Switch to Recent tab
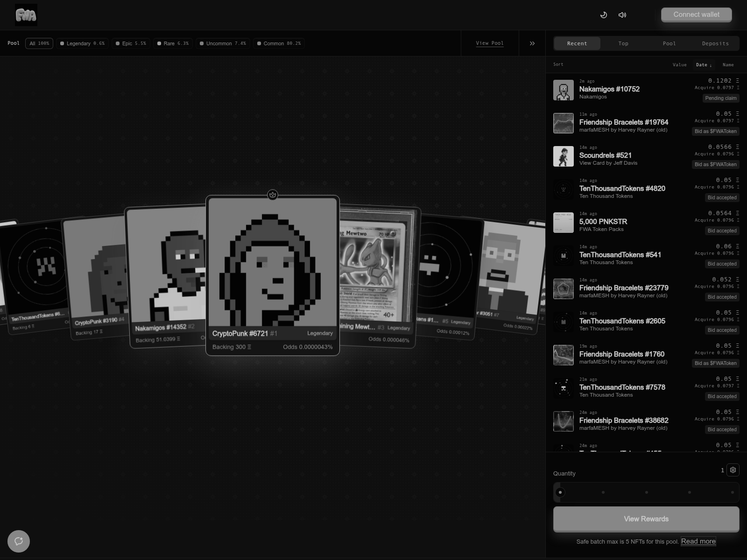The width and height of the screenshot is (747, 560). coord(577,43)
